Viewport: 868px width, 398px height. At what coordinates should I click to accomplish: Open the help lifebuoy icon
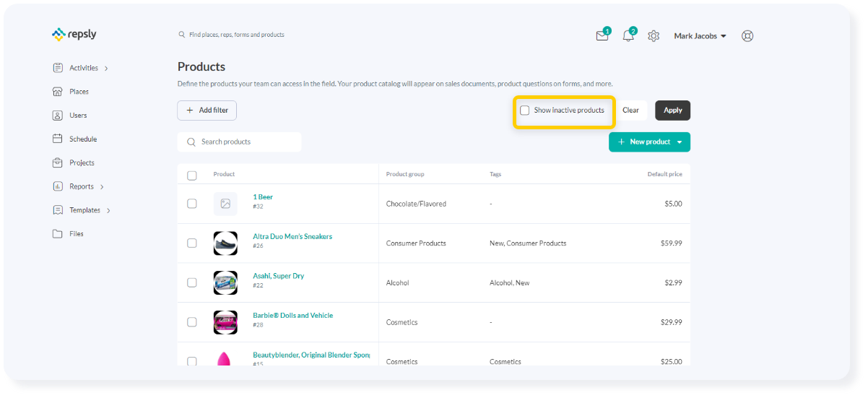pyautogui.click(x=747, y=35)
